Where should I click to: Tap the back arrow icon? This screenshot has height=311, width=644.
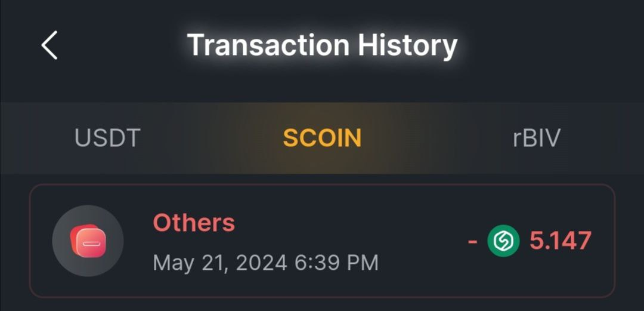pos(49,45)
